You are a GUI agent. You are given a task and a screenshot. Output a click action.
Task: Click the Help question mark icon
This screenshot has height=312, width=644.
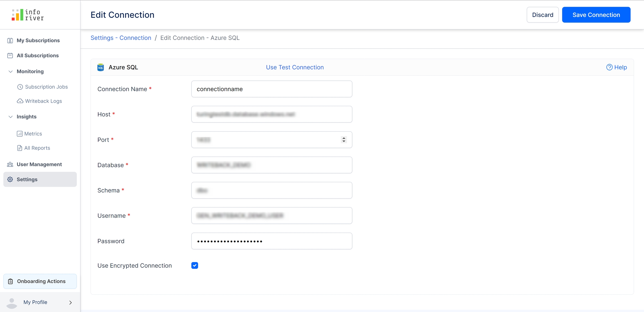(609, 67)
